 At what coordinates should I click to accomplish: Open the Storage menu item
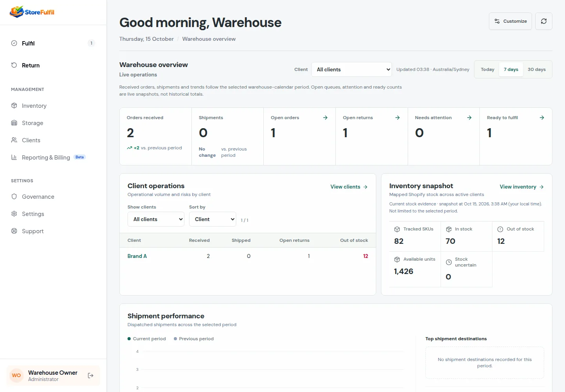53,123
